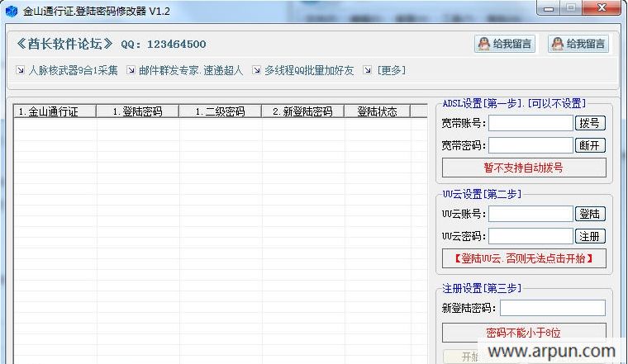The image size is (628, 364).
Task: Focus the 宽带密码 input field
Action: click(530, 145)
